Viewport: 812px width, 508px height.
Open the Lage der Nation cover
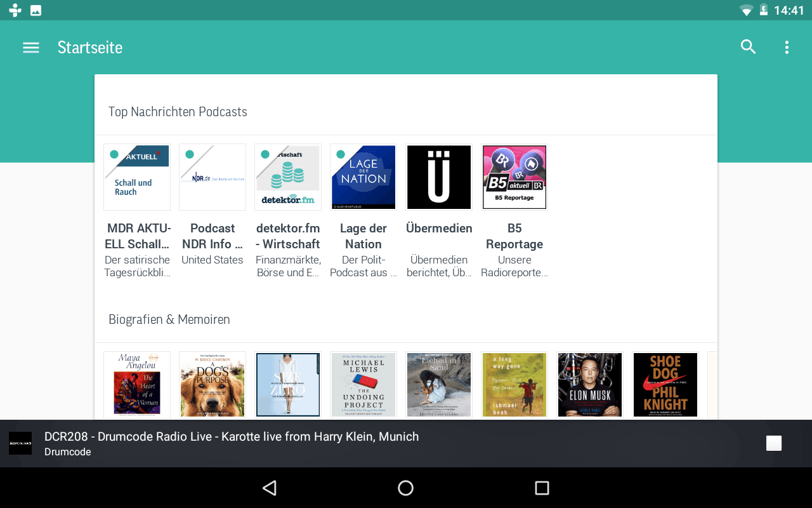pyautogui.click(x=363, y=177)
